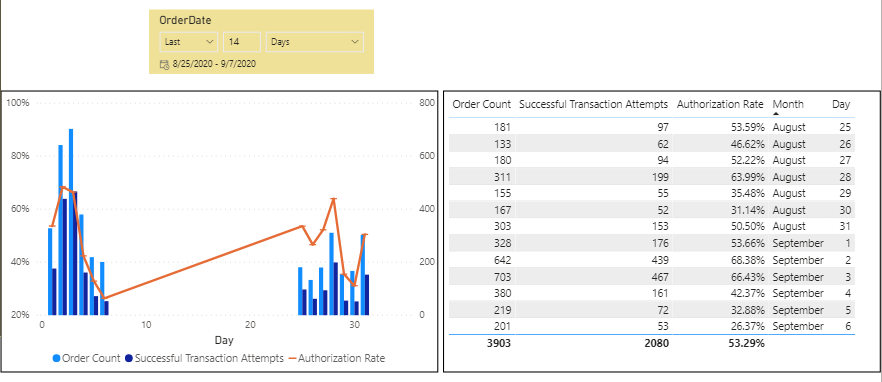Screen dimensions: 882x382
Task: Select Successful Transaction Attempts legend swatch
Action: (x=129, y=358)
